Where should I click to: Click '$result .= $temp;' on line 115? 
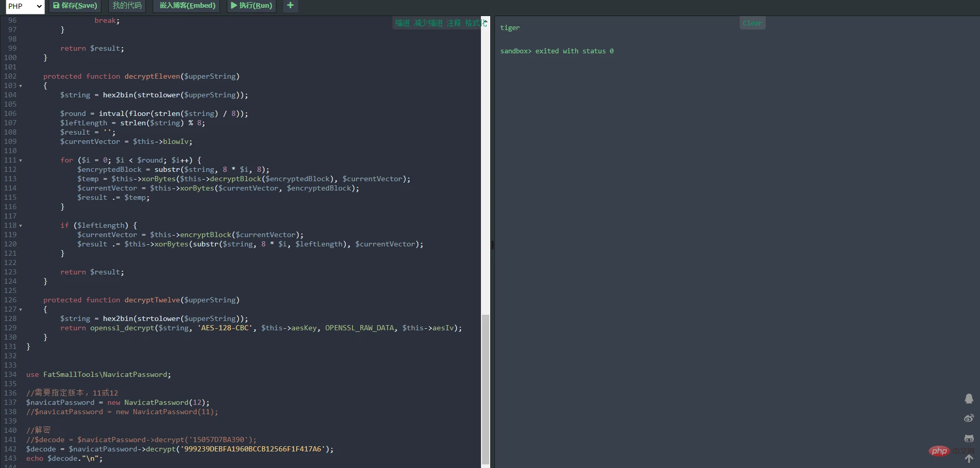click(x=113, y=198)
